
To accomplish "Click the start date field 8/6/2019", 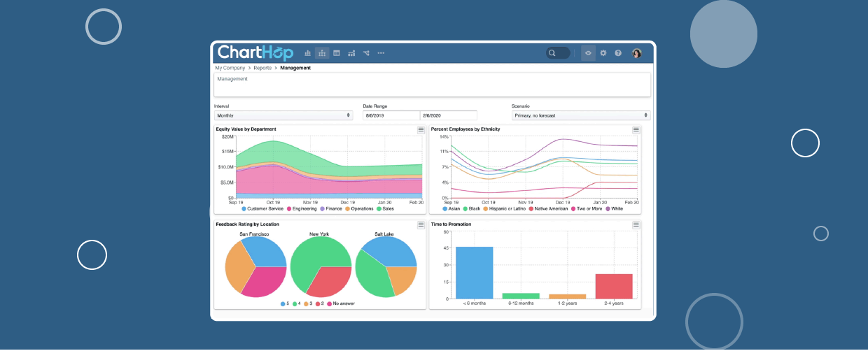I will pyautogui.click(x=391, y=115).
